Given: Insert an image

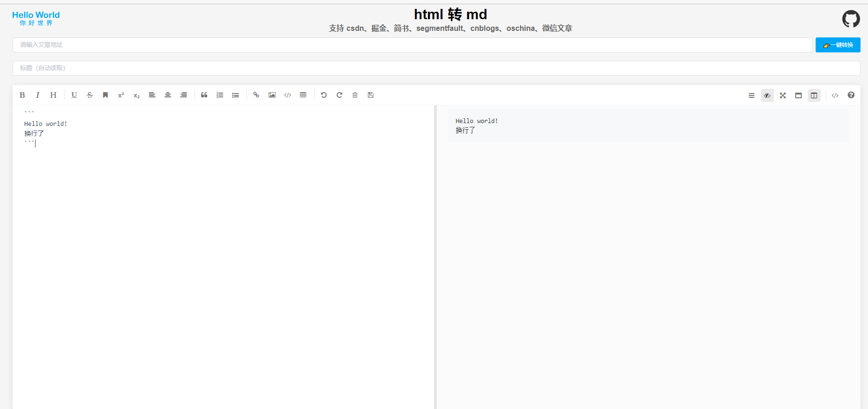Looking at the screenshot, I should coord(272,95).
